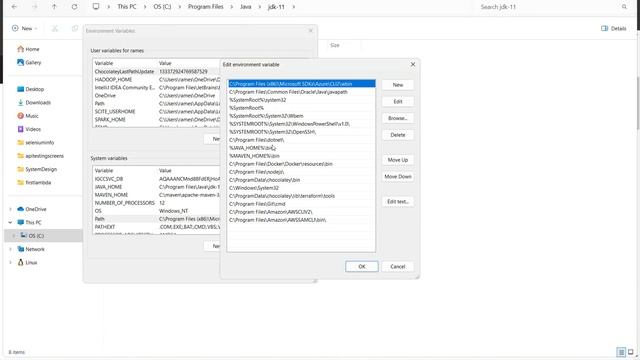Click the Move Down button
The height and width of the screenshot is (360, 640).
(398, 177)
